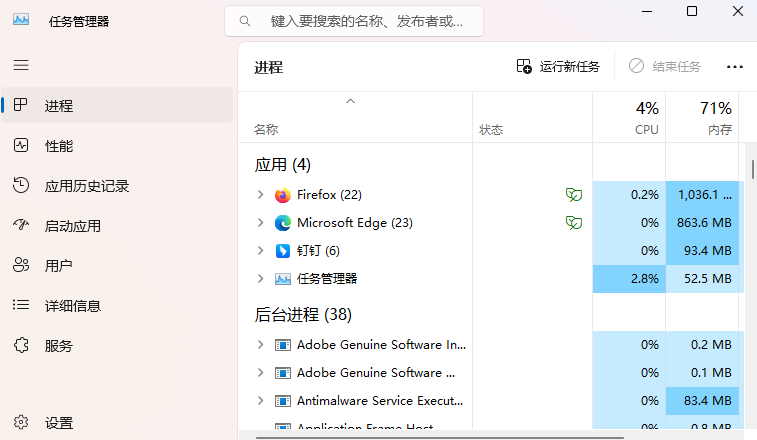Sort by the 状态 column header
The width and height of the screenshot is (757, 440).
pyautogui.click(x=533, y=117)
